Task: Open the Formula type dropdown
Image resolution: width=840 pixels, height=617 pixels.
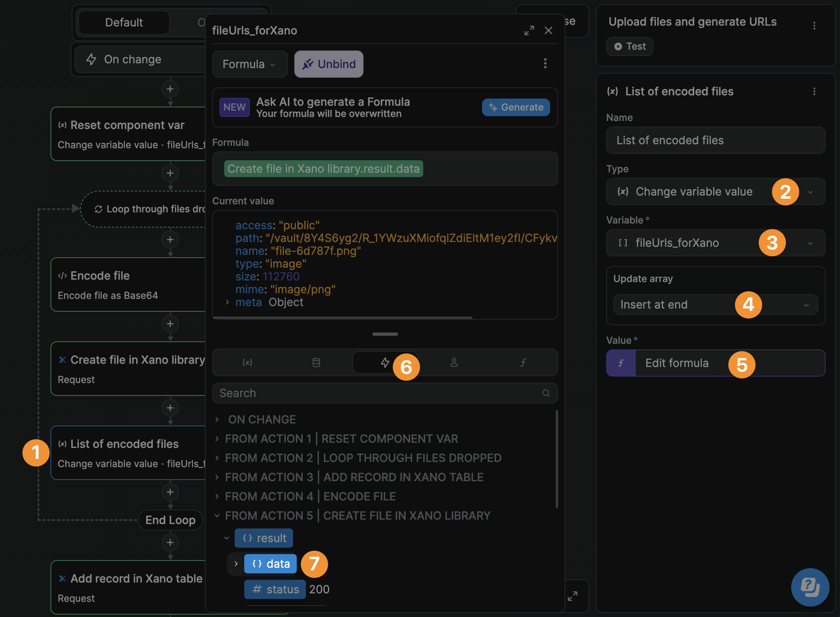Action: tap(249, 64)
